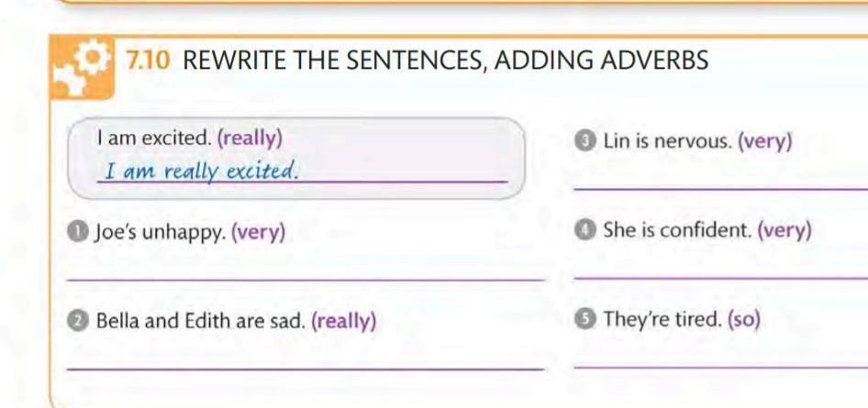Select the answer line under She is confident
The height and width of the screenshot is (408, 868).
pos(721,278)
